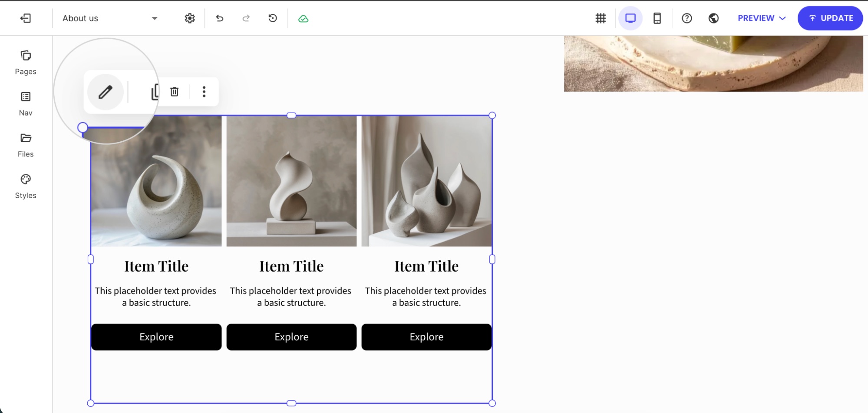The height and width of the screenshot is (413, 868).
Task: Switch to desktop view
Action: pos(630,18)
